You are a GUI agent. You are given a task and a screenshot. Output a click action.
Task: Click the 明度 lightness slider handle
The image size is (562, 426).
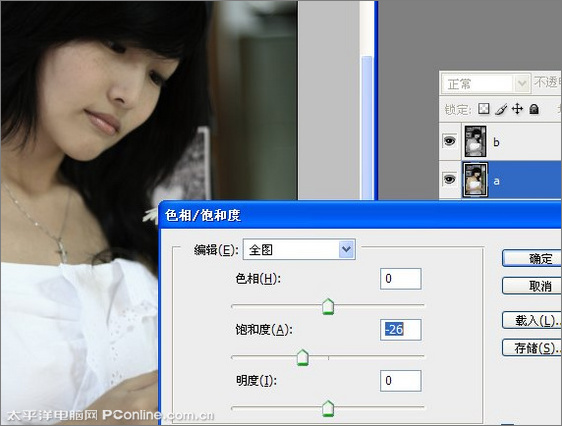pos(328,408)
